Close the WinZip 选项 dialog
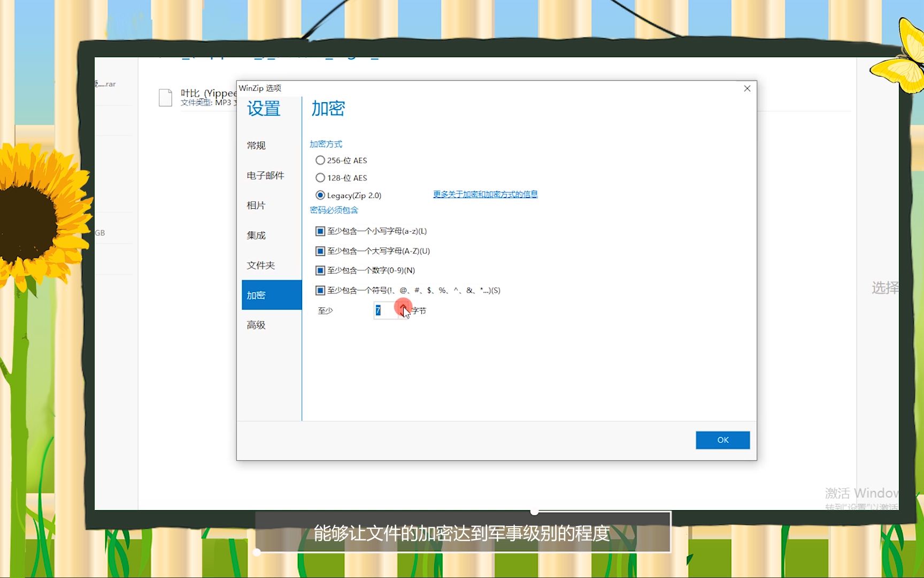The height and width of the screenshot is (578, 924). [747, 88]
